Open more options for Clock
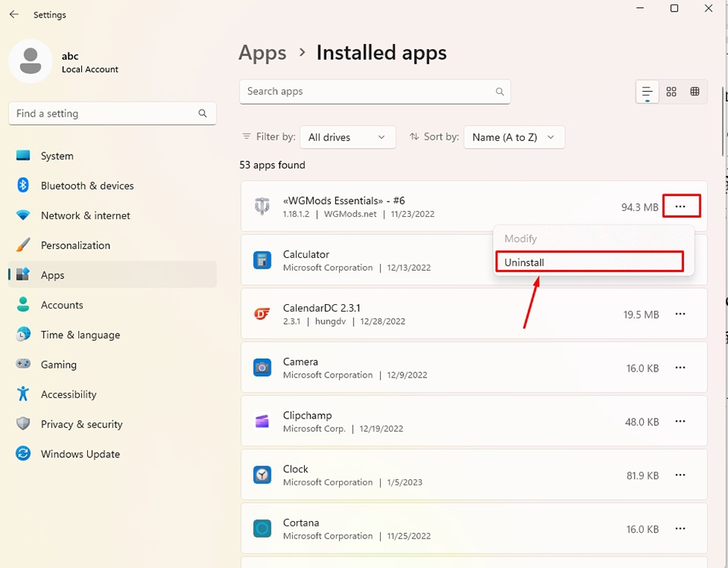Screen dimensions: 728x568 [681, 475]
